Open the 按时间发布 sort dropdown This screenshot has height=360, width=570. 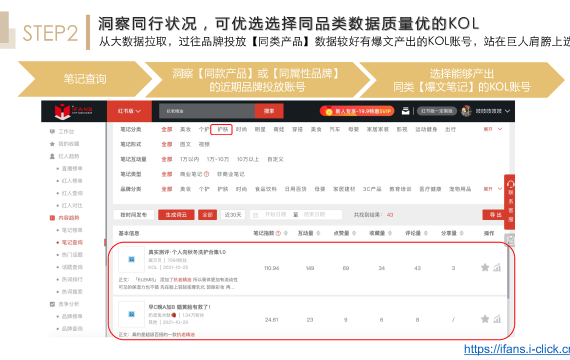coord(134,215)
